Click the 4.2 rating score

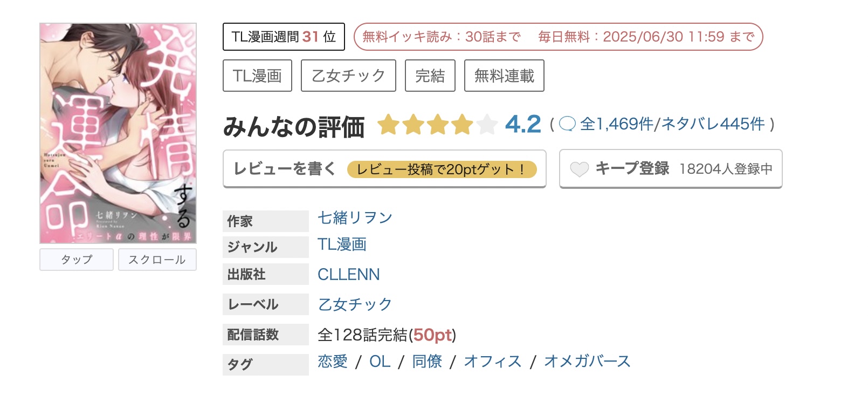point(523,124)
